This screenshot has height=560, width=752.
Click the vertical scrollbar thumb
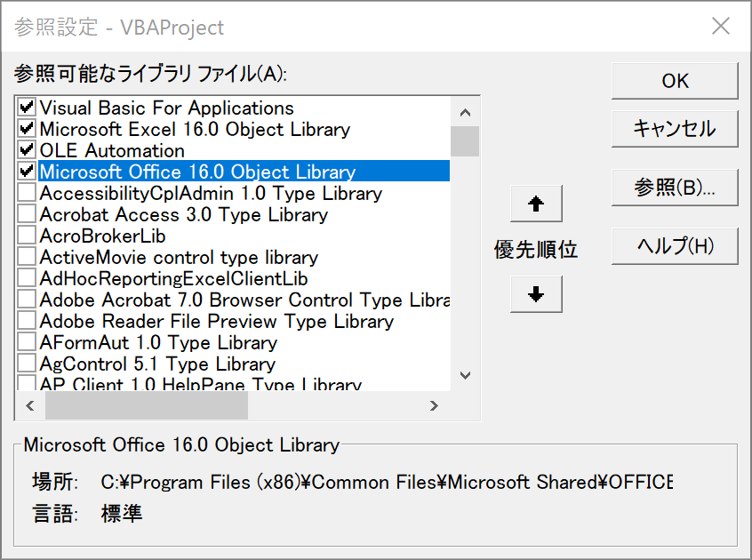[x=465, y=141]
